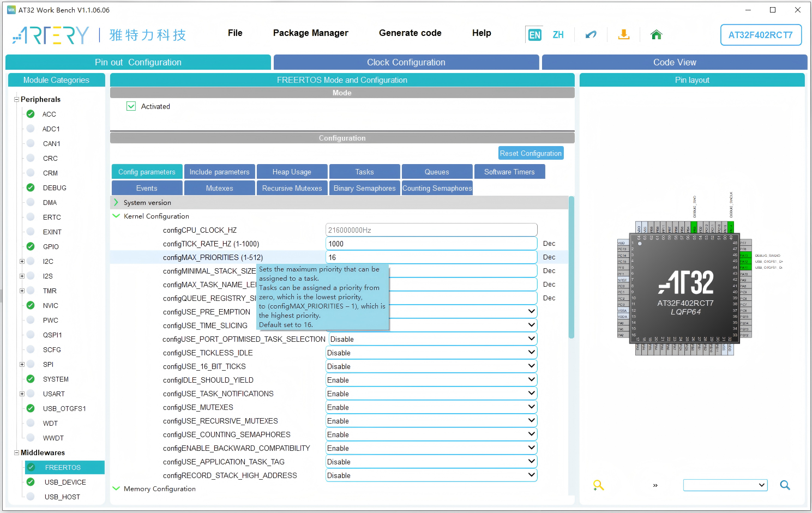Click the AT32F402RCT7 chip image
The image size is (812, 513).
(685, 289)
